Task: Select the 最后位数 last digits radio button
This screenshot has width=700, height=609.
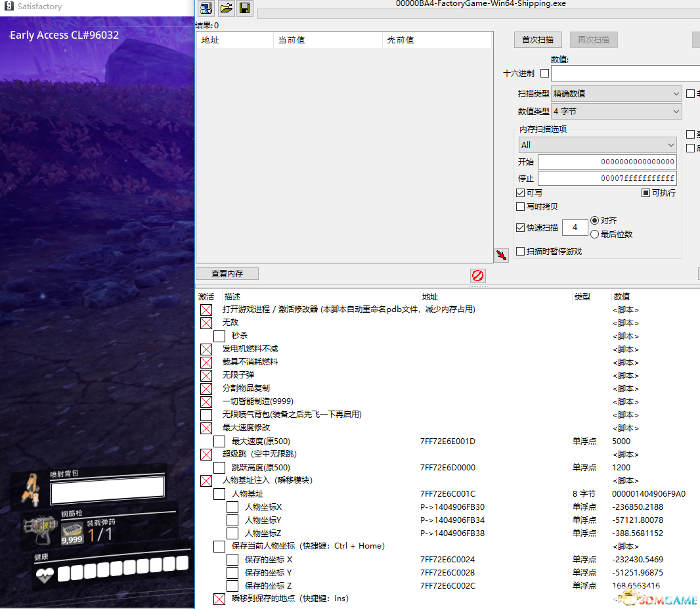Action: (x=595, y=235)
